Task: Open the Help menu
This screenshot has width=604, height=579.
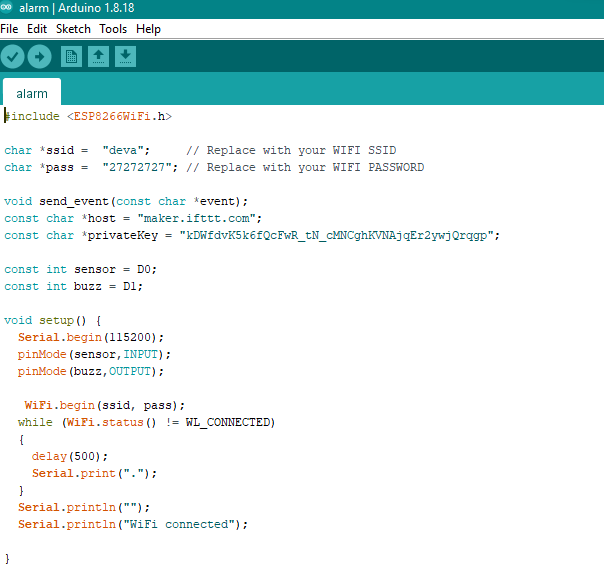Action: pyautogui.click(x=148, y=29)
